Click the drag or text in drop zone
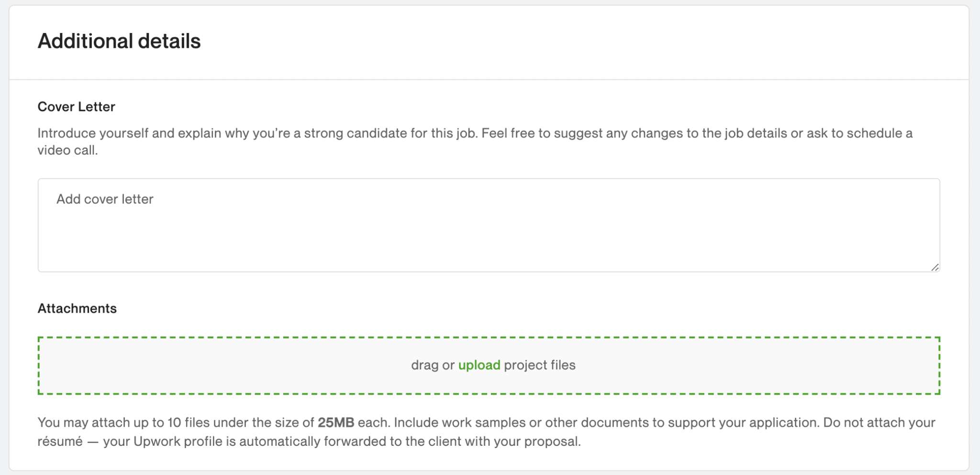 433,365
